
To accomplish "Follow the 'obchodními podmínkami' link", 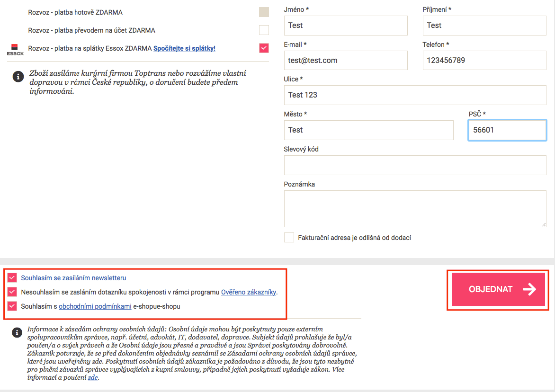I will point(95,306).
